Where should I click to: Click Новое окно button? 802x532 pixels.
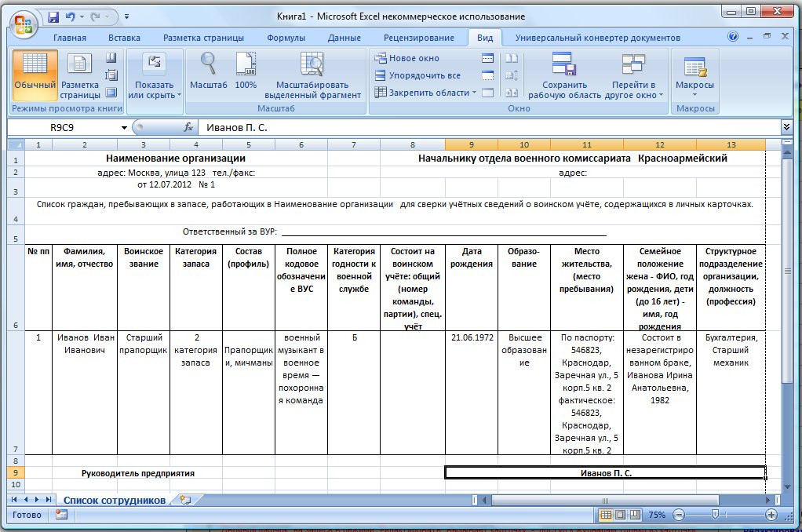[x=406, y=58]
